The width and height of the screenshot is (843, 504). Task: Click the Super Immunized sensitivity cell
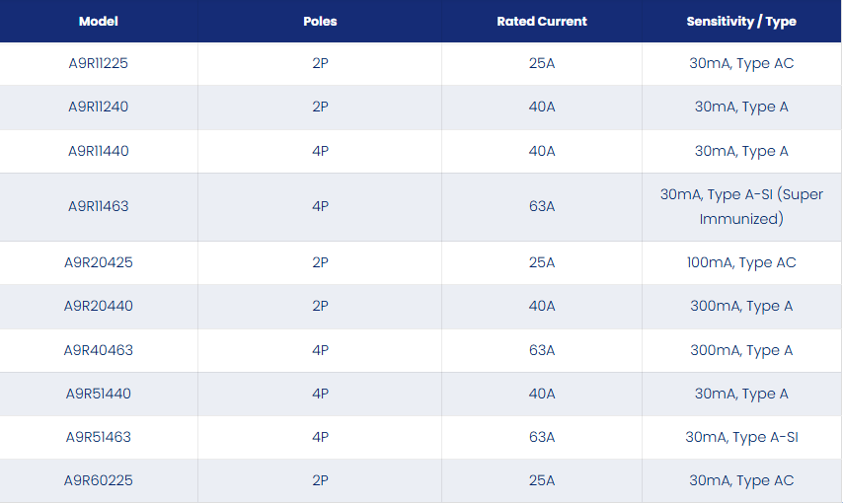pos(741,206)
